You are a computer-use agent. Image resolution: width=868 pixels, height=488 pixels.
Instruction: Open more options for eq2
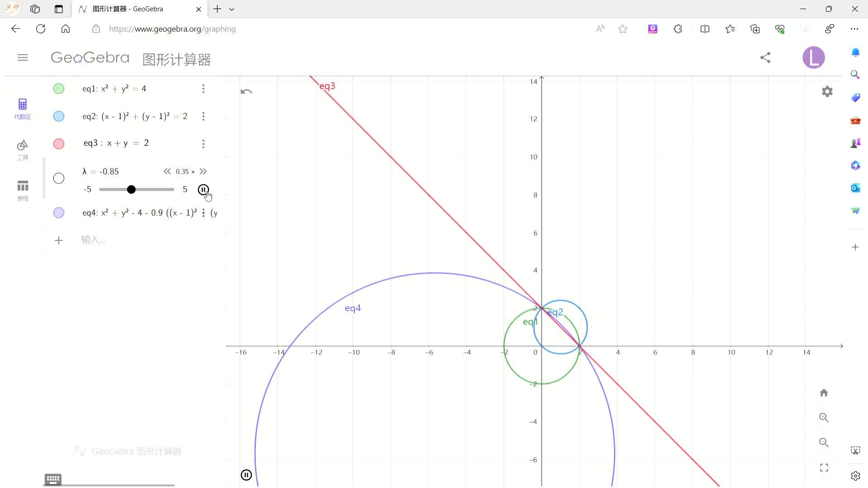point(203,117)
